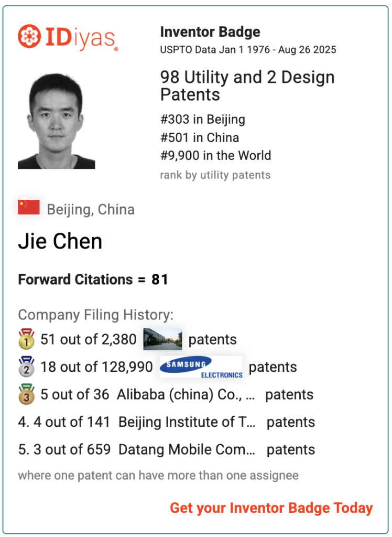Click the inventor name Jie Chen
This screenshot has height=537, width=392.
point(60,241)
